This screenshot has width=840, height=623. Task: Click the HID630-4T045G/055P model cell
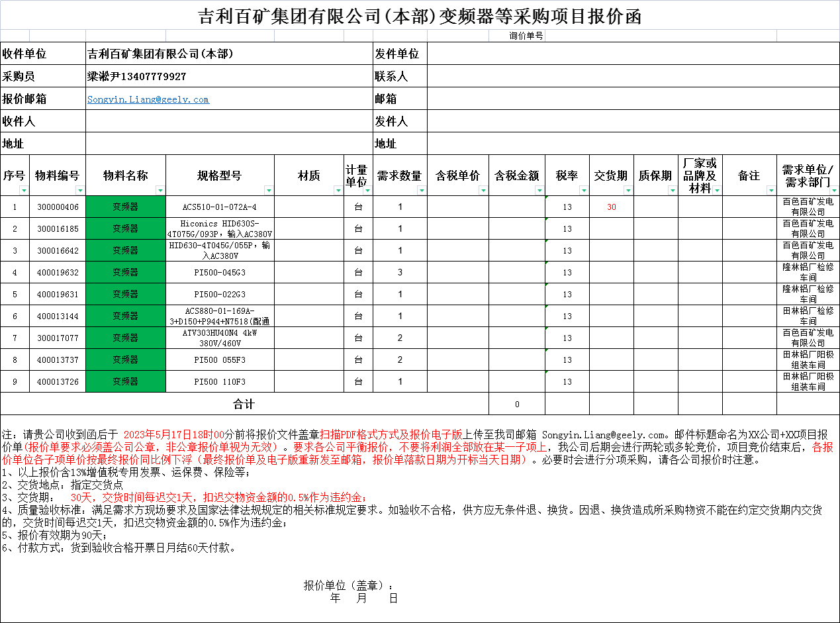click(x=220, y=250)
